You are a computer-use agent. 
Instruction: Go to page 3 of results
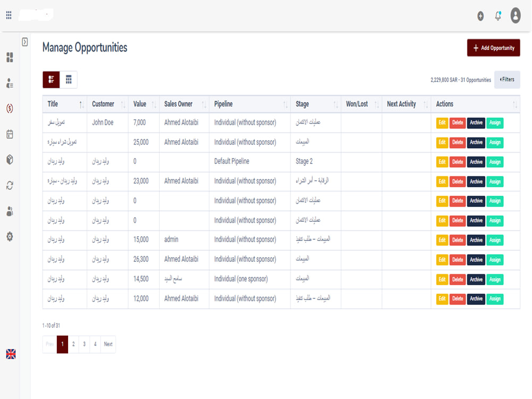[84, 344]
